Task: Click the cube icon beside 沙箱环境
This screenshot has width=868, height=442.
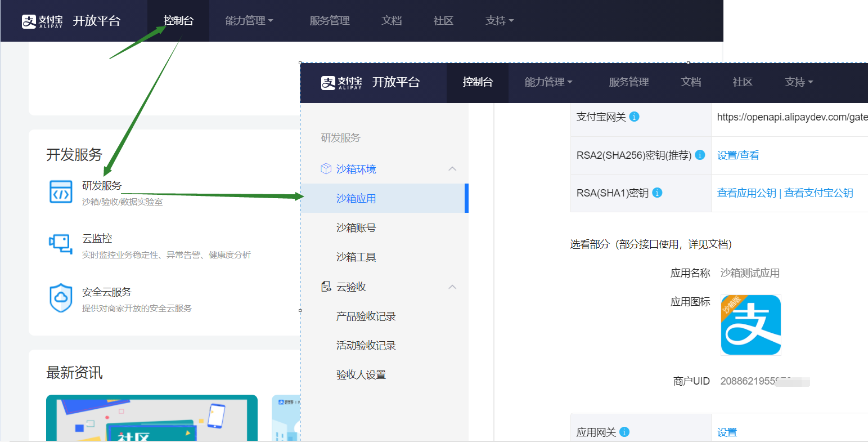Action: pos(326,169)
